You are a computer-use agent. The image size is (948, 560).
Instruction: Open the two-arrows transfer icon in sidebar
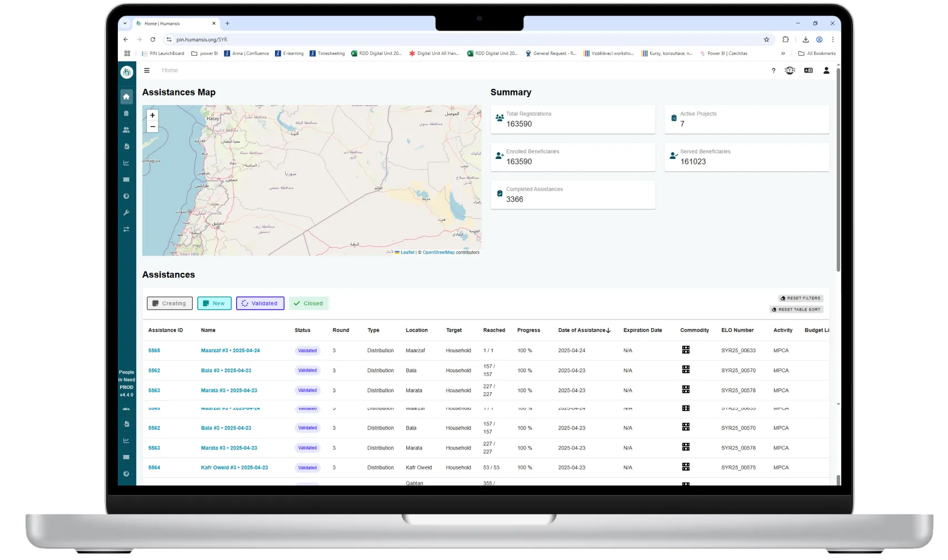click(126, 229)
